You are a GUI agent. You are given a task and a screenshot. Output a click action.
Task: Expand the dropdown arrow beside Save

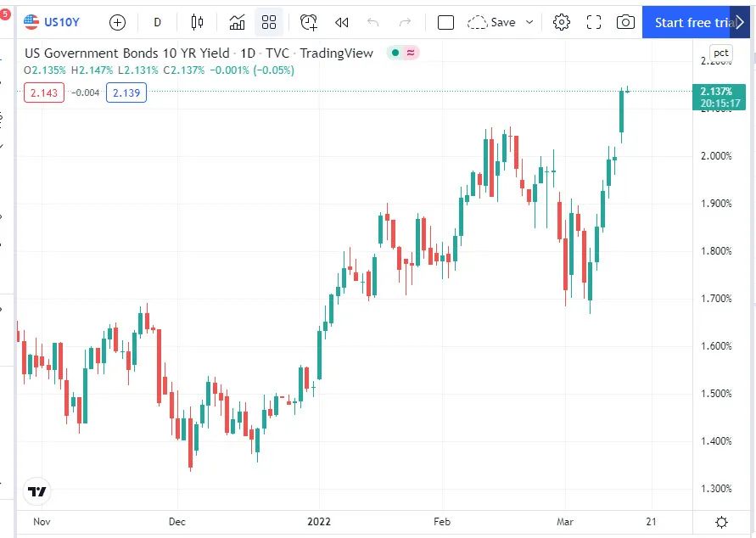click(x=530, y=22)
